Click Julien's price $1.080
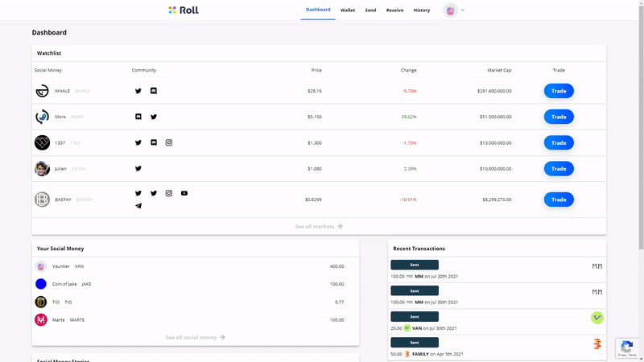Viewport: 644px width, 362px height. click(x=315, y=169)
